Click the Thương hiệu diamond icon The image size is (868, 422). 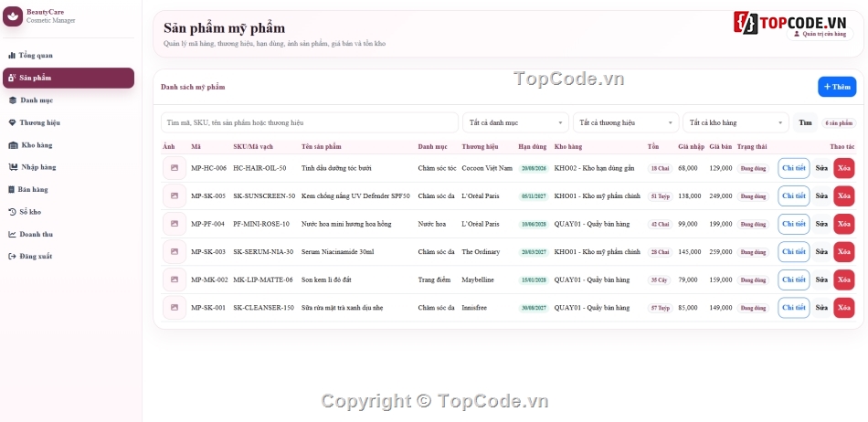click(x=12, y=122)
